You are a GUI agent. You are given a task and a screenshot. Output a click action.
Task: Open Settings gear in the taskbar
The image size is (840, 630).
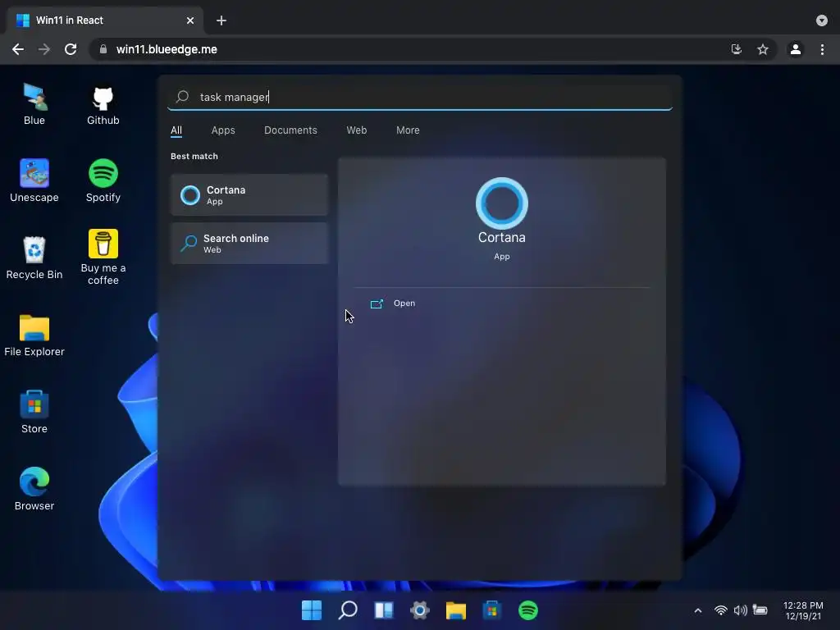(420, 610)
